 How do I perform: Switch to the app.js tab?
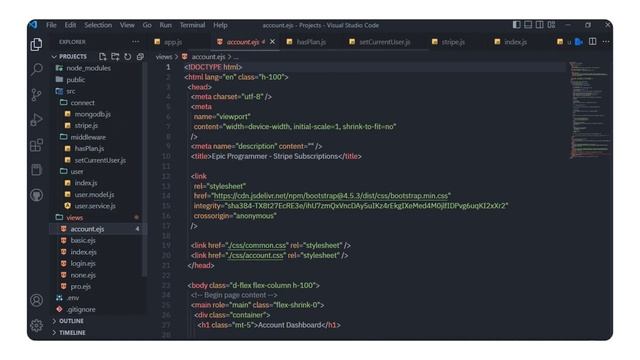[173, 42]
